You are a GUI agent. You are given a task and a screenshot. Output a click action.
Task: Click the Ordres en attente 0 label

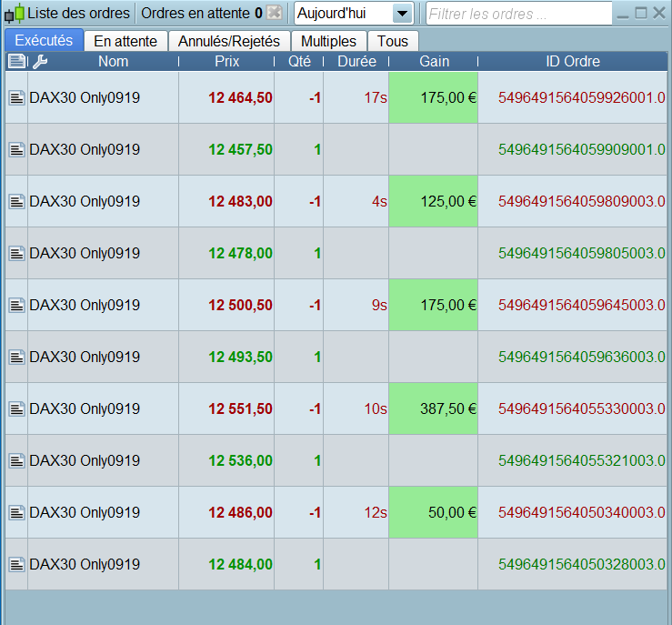point(202,14)
